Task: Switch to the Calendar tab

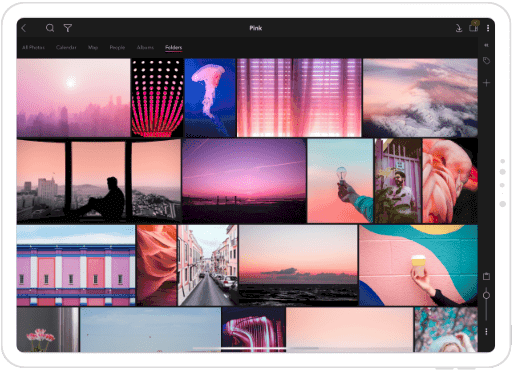Action: click(x=66, y=47)
